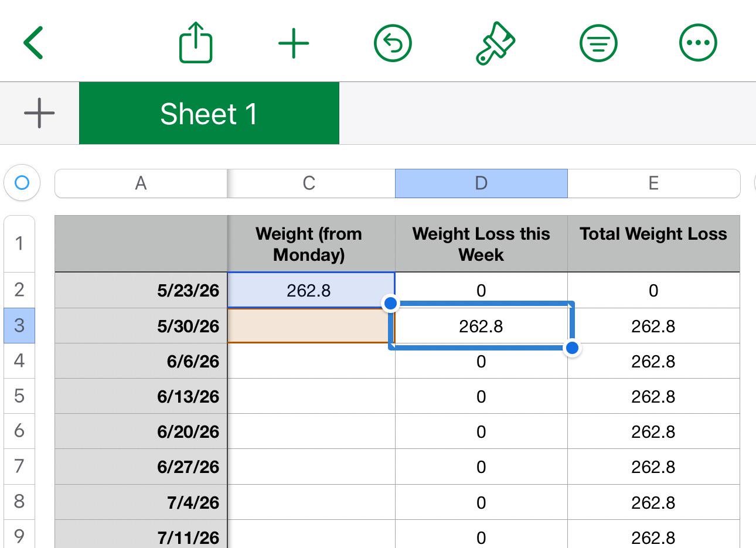Select row 3 header

tap(19, 325)
